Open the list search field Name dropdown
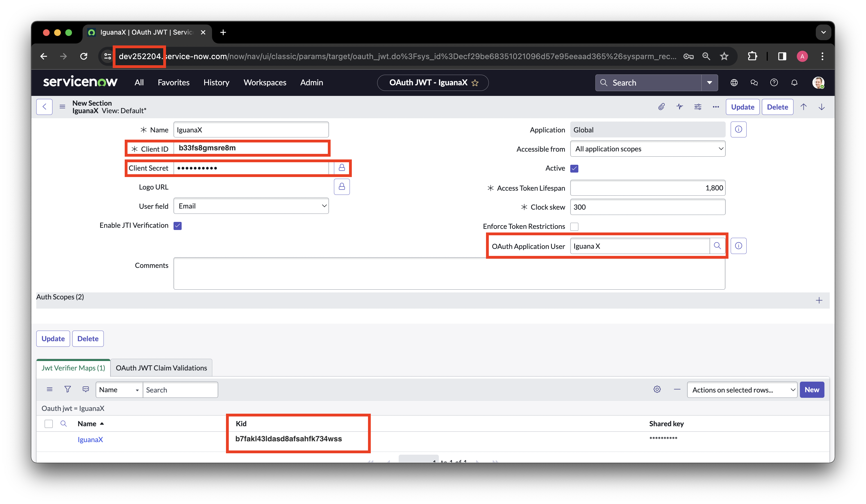866x504 pixels. point(119,390)
